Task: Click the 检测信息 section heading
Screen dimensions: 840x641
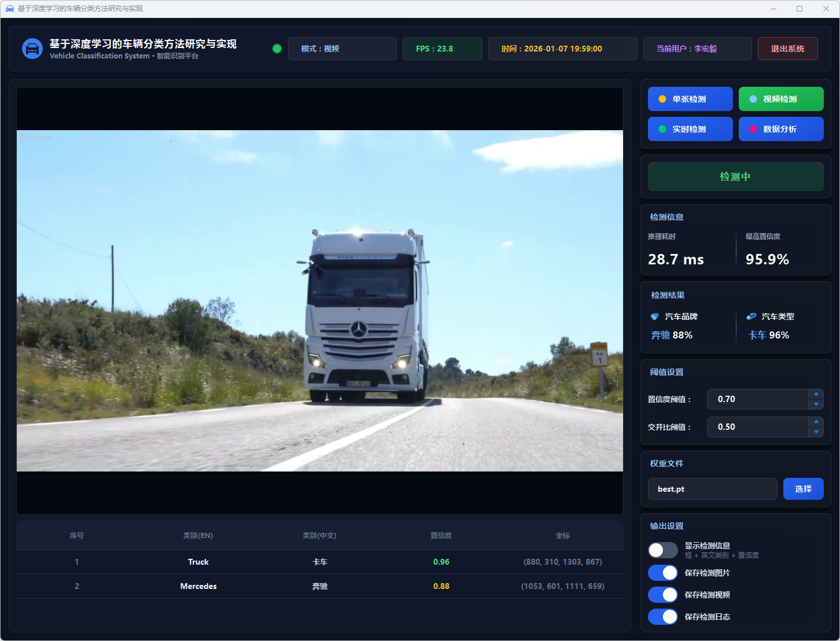Action: point(667,217)
